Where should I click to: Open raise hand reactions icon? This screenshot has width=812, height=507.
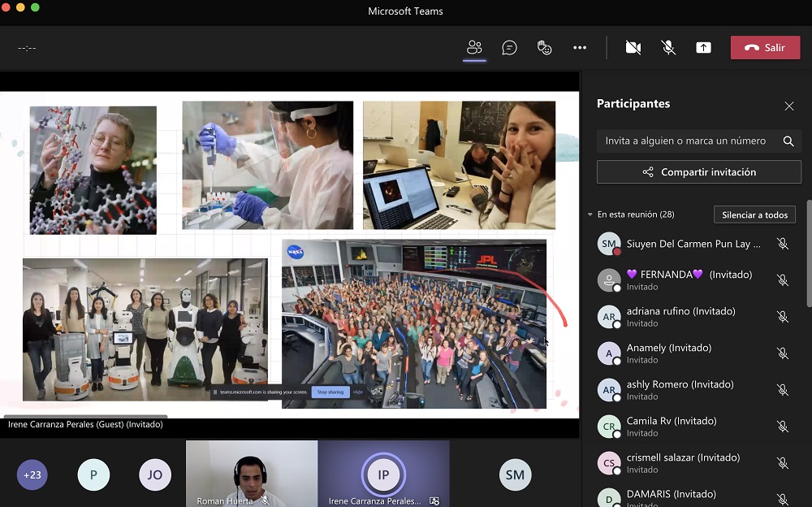coord(544,48)
